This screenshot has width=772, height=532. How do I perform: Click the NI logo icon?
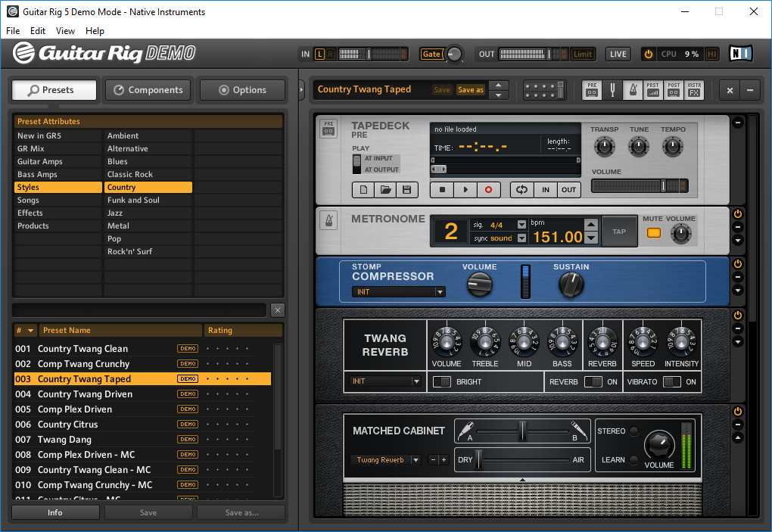coord(740,54)
